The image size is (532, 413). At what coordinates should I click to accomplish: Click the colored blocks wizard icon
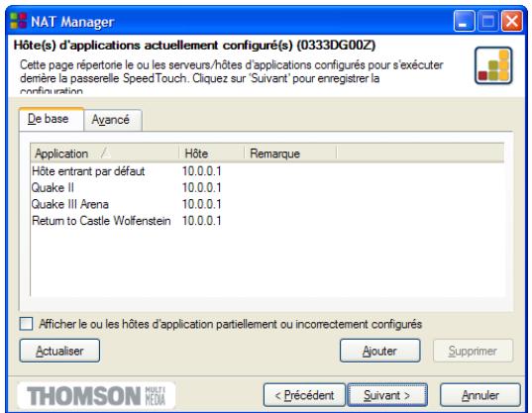coord(493,65)
